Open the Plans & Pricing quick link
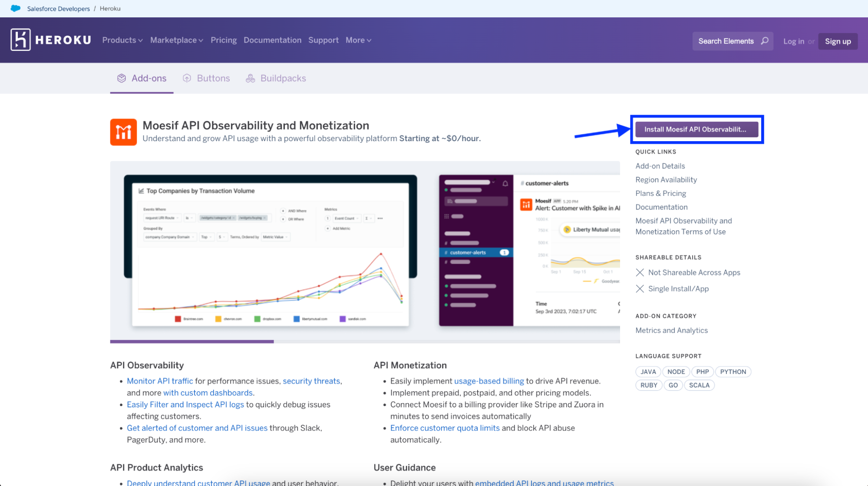This screenshot has height=486, width=868. pos(660,193)
